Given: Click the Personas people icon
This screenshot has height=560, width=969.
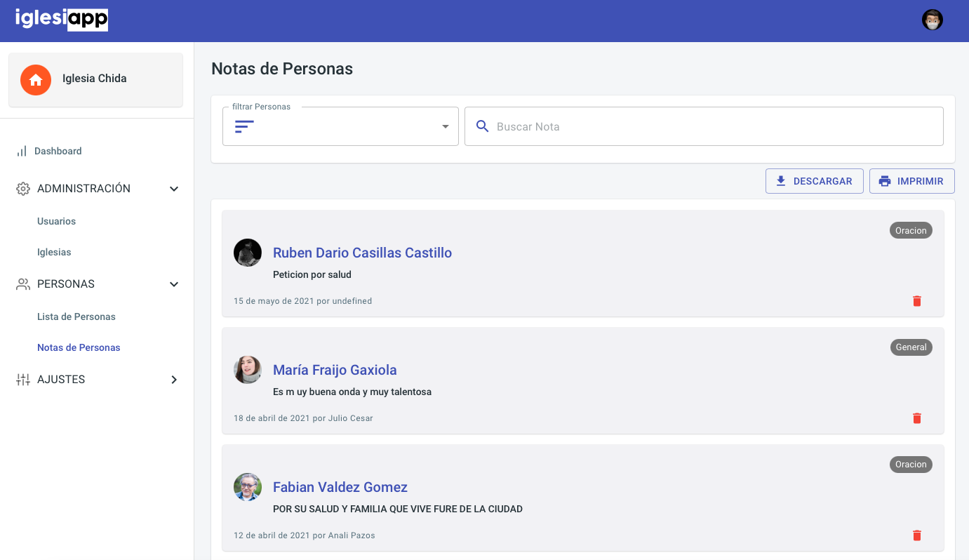Looking at the screenshot, I should coord(23,284).
